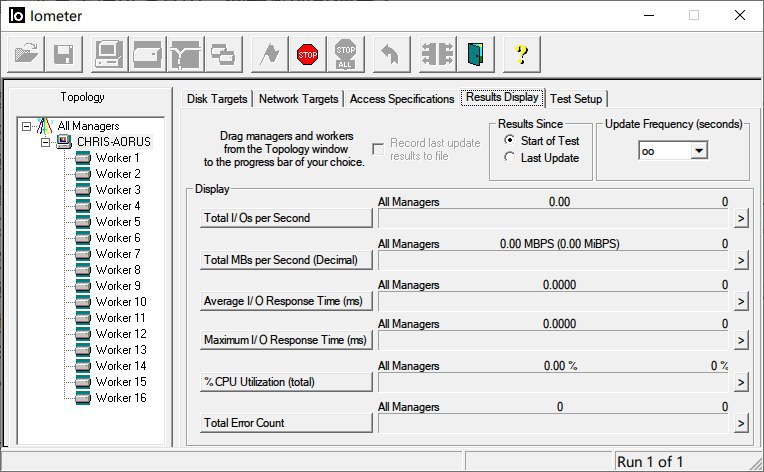Viewport: 764px width, 472px height.
Task: Click Total I/Os per Second button
Action: click(x=286, y=218)
